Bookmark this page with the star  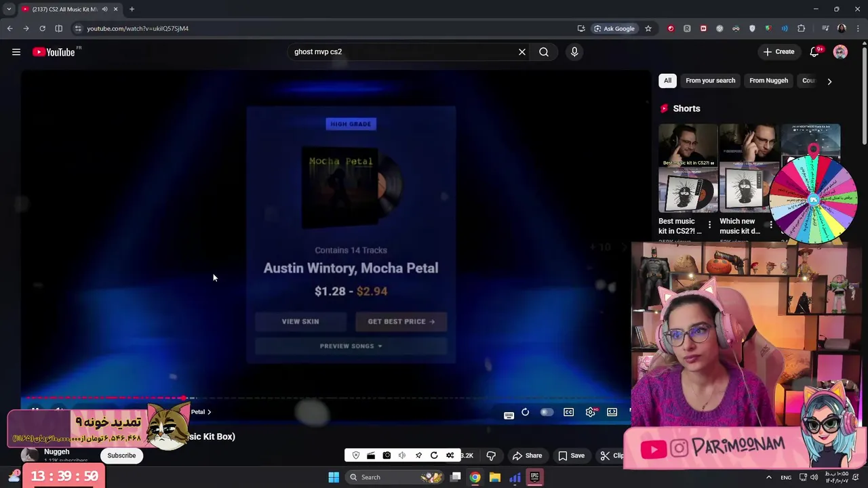pyautogui.click(x=648, y=28)
